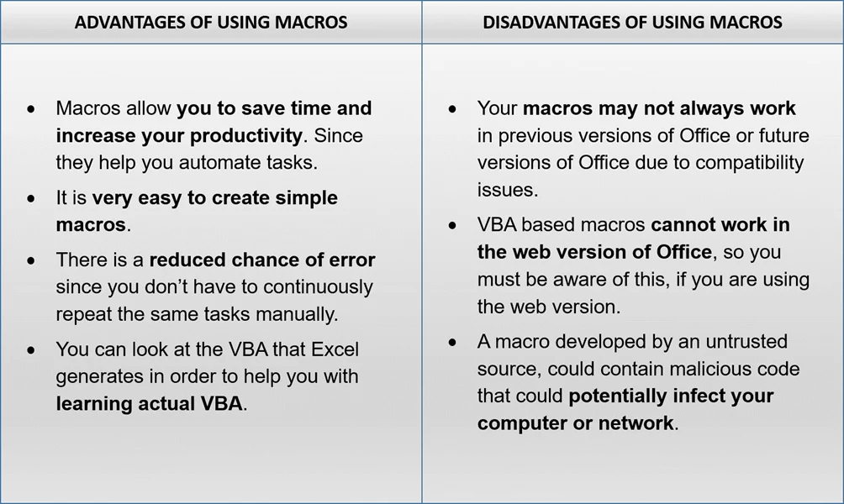Screen dimensions: 844x504
Task: Click the bold text 'potentially infect your'
Action: (x=671, y=396)
